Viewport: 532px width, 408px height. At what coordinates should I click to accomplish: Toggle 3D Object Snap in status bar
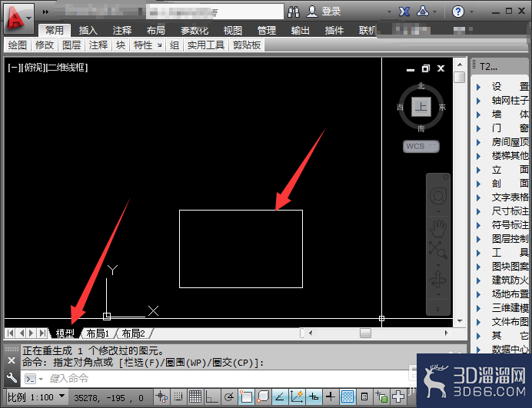[263, 396]
